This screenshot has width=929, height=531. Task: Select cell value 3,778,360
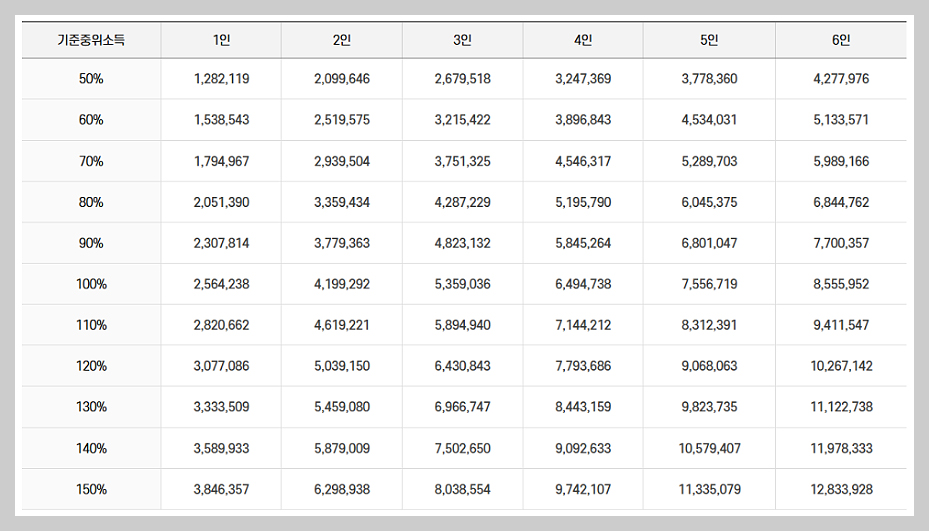pos(709,79)
